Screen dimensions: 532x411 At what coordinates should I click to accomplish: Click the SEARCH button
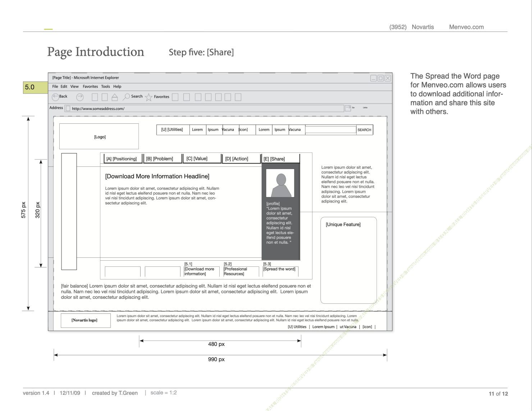(x=364, y=130)
